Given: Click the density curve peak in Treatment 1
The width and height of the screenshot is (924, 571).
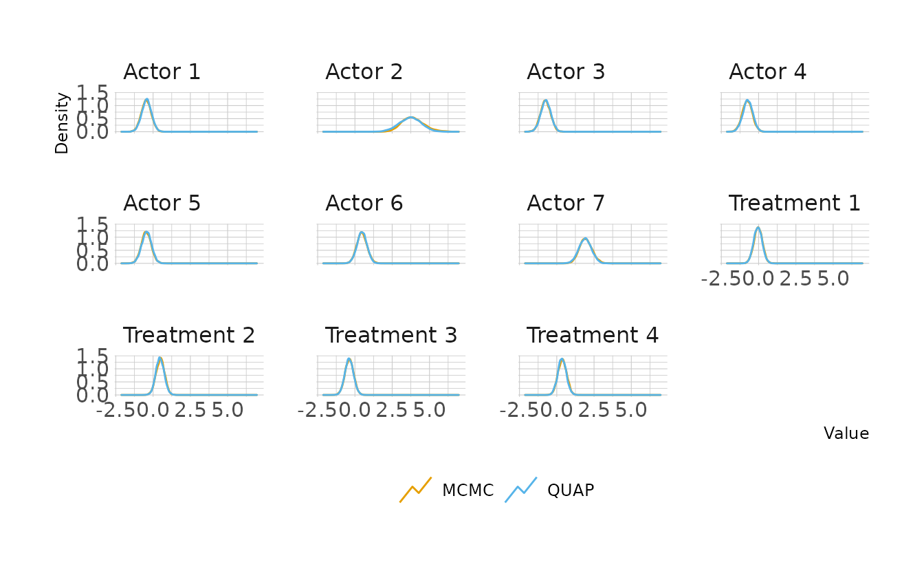Looking at the screenshot, I should pos(758,227).
